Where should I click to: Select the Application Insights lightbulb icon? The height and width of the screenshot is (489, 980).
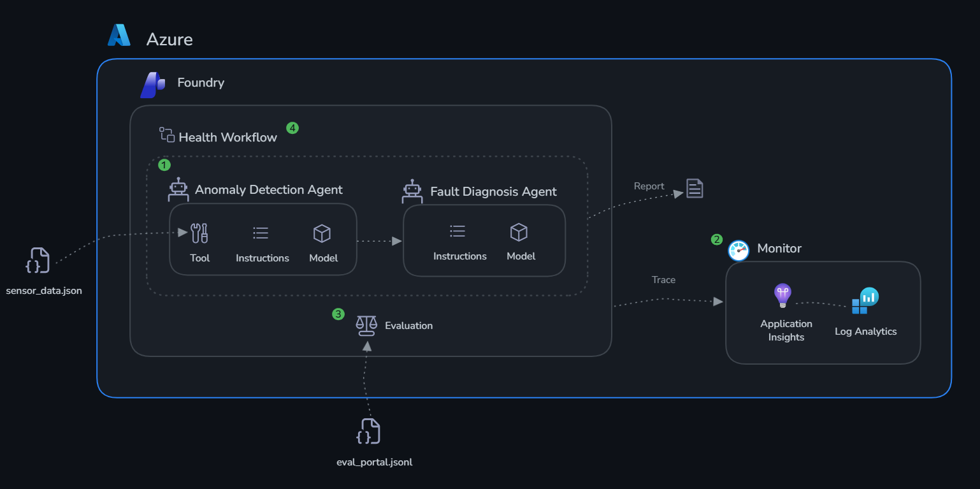click(782, 296)
